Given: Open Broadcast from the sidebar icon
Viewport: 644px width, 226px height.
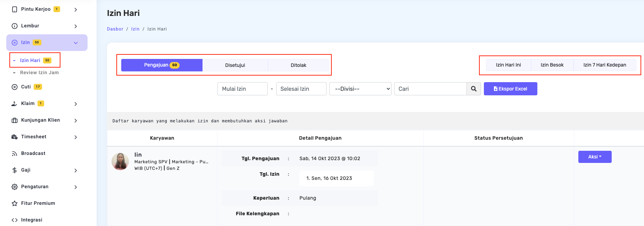Looking at the screenshot, I should [15, 154].
